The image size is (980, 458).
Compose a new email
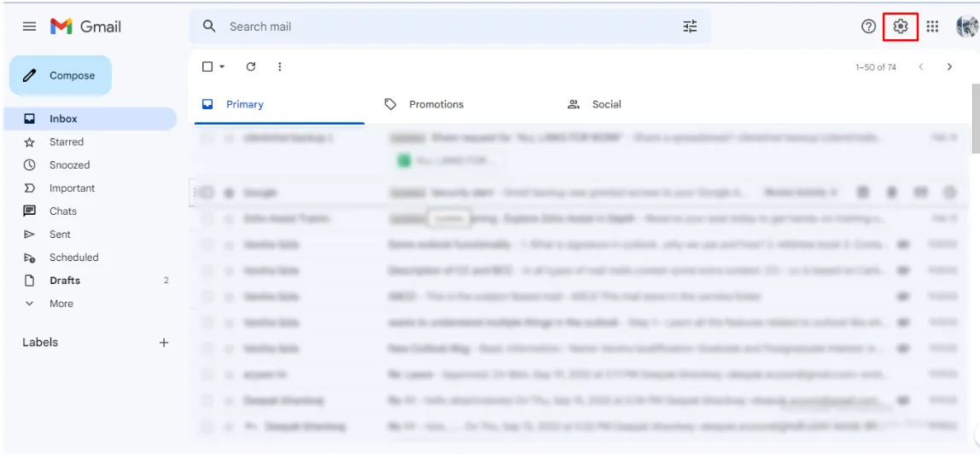[61, 76]
